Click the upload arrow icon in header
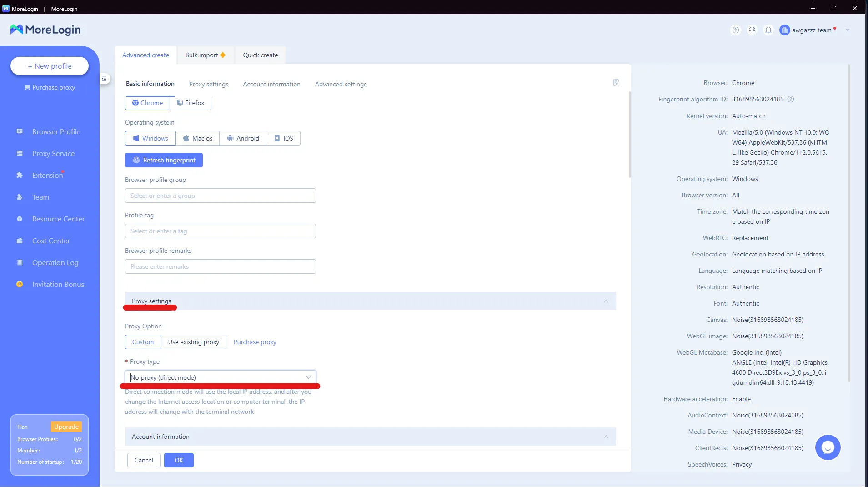 pos(735,30)
